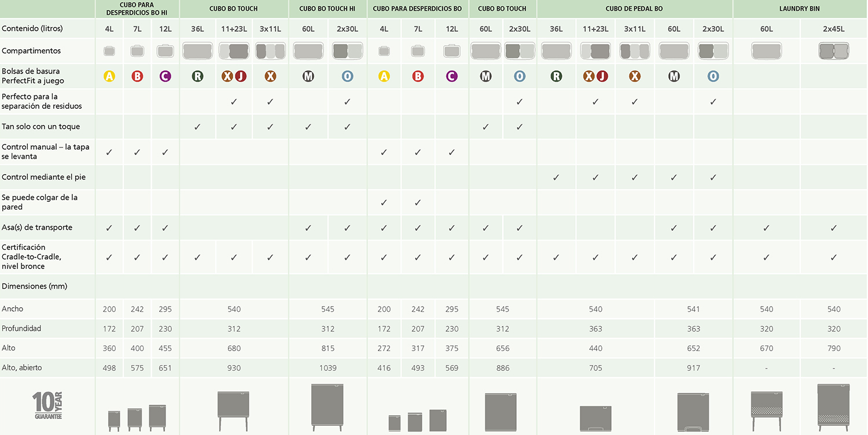The width and height of the screenshot is (868, 435).
Task: Click the 10 Year Guarantee badge
Action: tap(47, 405)
